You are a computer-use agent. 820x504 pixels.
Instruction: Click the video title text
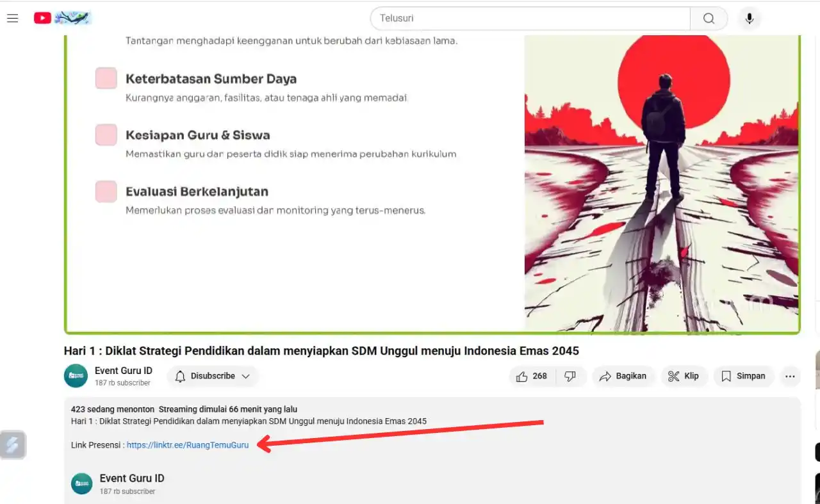tap(322, 351)
